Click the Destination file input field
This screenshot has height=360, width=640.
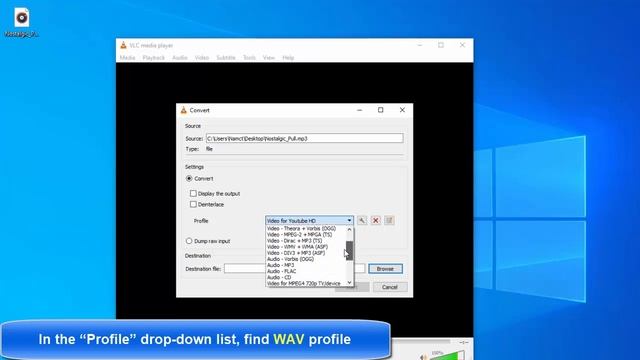pyautogui.click(x=295, y=269)
